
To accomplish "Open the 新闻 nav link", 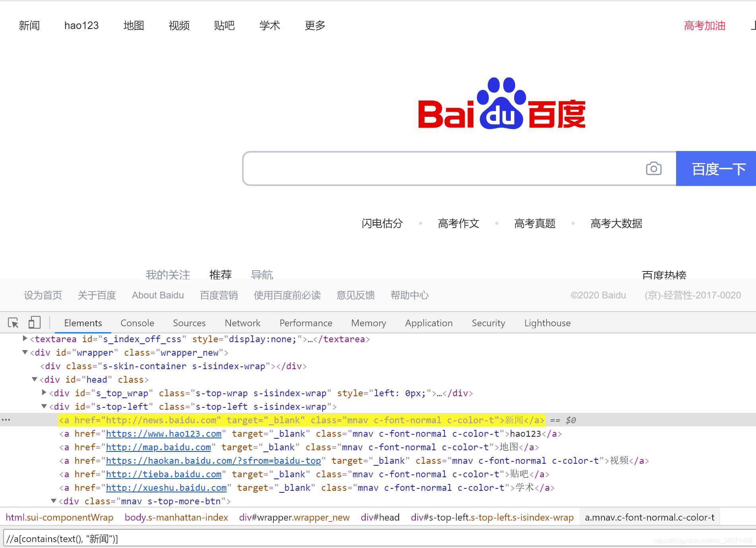I will point(29,25).
